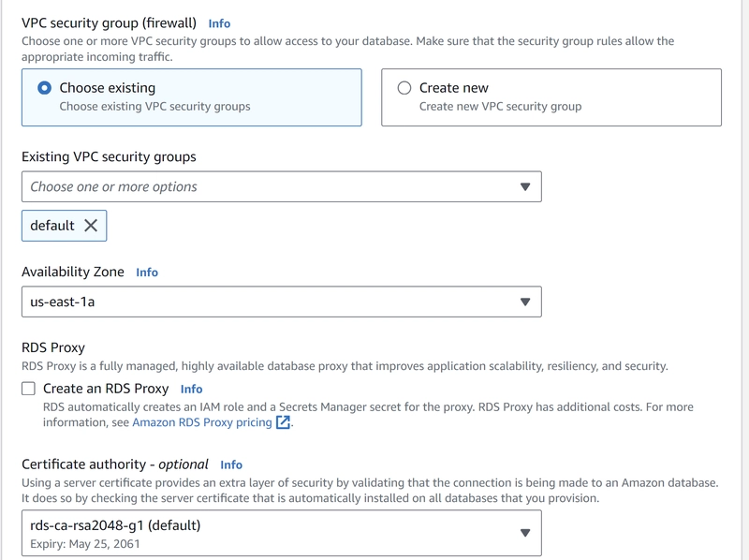Open Info link for Create an RDS Proxy

pyautogui.click(x=191, y=389)
